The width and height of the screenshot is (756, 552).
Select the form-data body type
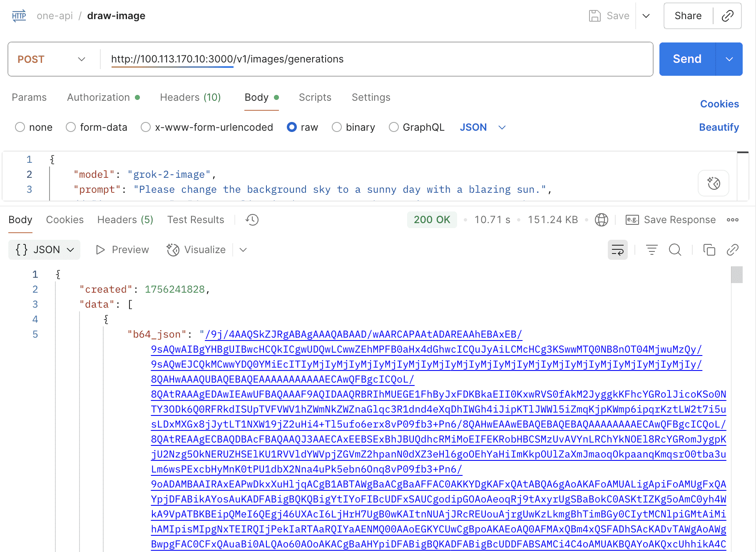tap(71, 127)
